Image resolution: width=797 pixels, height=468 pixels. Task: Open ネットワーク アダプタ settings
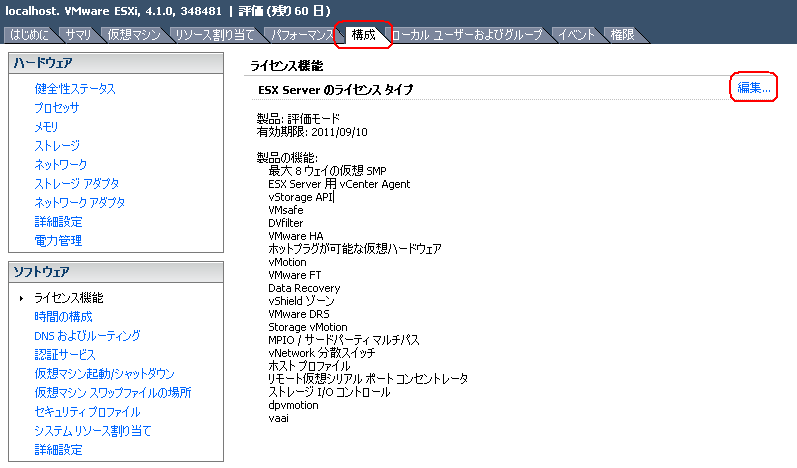pos(79,203)
